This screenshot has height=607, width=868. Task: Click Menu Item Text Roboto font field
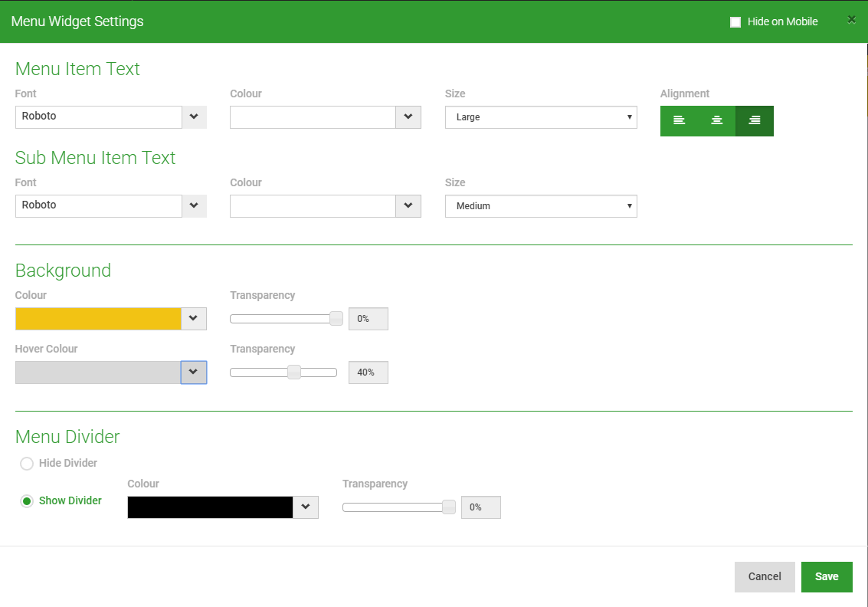pyautogui.click(x=99, y=116)
